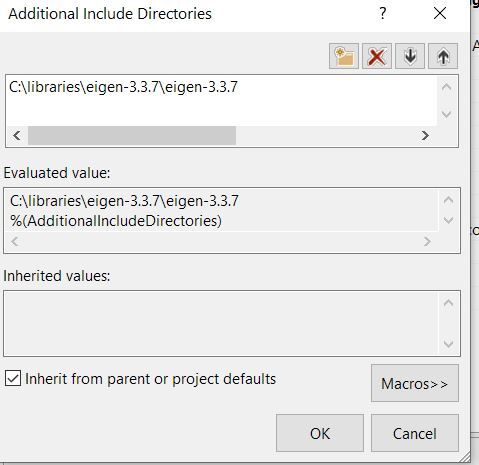
Task: Expand the Macros>> panel
Action: pos(415,383)
